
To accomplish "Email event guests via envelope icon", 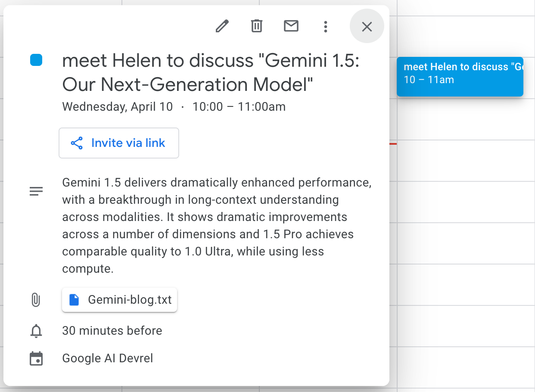I will click(291, 27).
